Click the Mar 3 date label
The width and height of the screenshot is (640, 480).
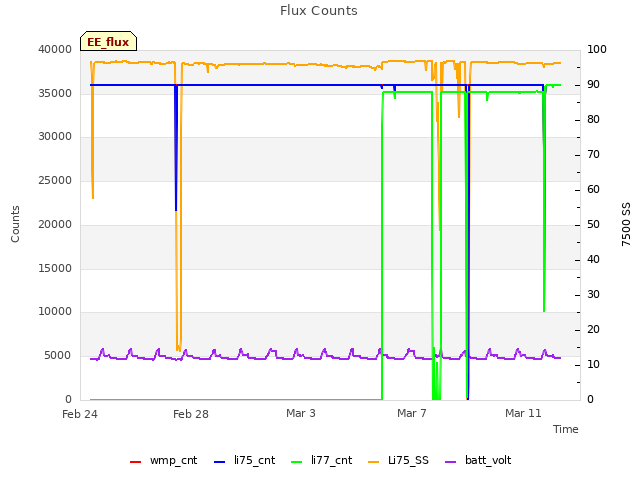[x=301, y=413]
